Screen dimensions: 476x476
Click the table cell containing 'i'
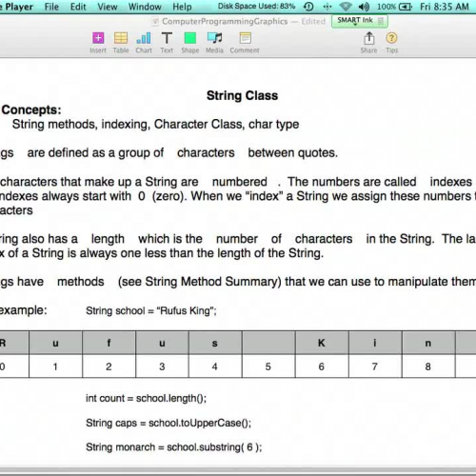click(375, 343)
